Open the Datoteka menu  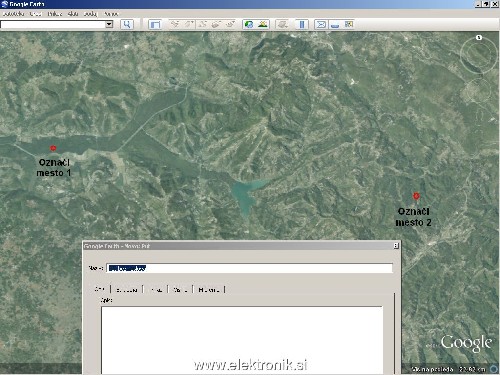13,14
